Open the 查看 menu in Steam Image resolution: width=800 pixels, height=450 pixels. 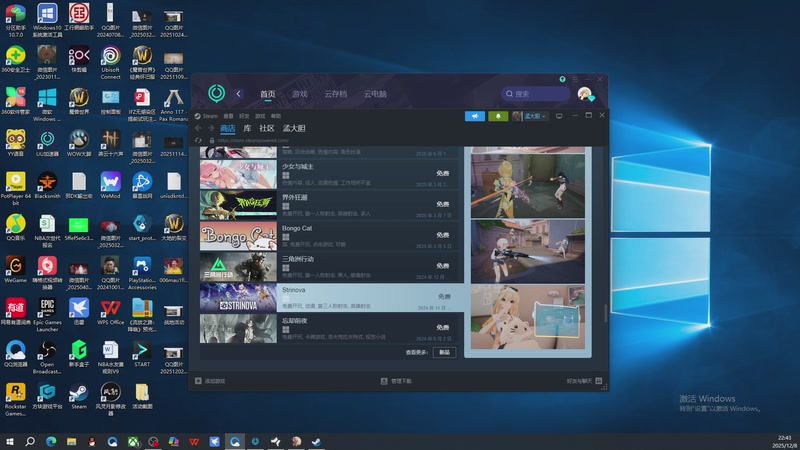click(228, 116)
